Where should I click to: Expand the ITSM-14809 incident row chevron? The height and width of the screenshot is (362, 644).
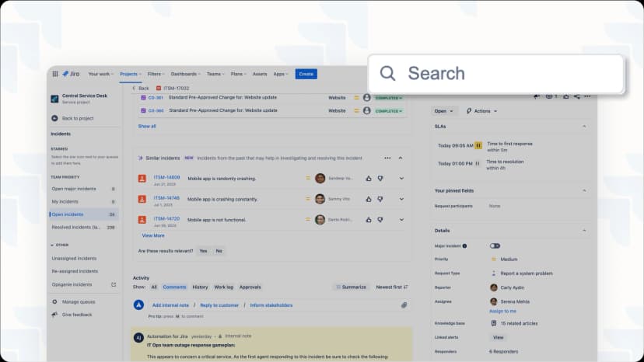coord(401,179)
